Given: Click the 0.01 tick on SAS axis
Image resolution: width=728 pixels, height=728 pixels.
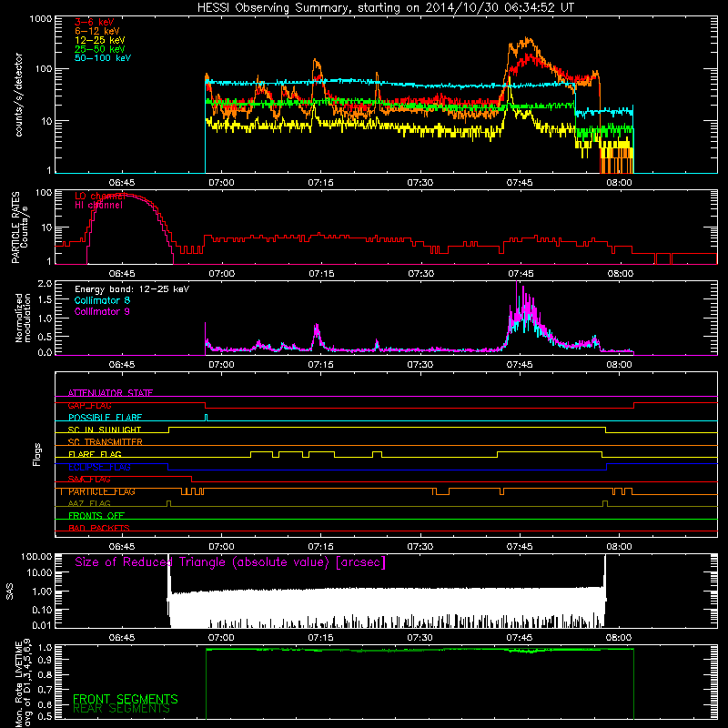Looking at the screenshot, I should click(x=42, y=625).
